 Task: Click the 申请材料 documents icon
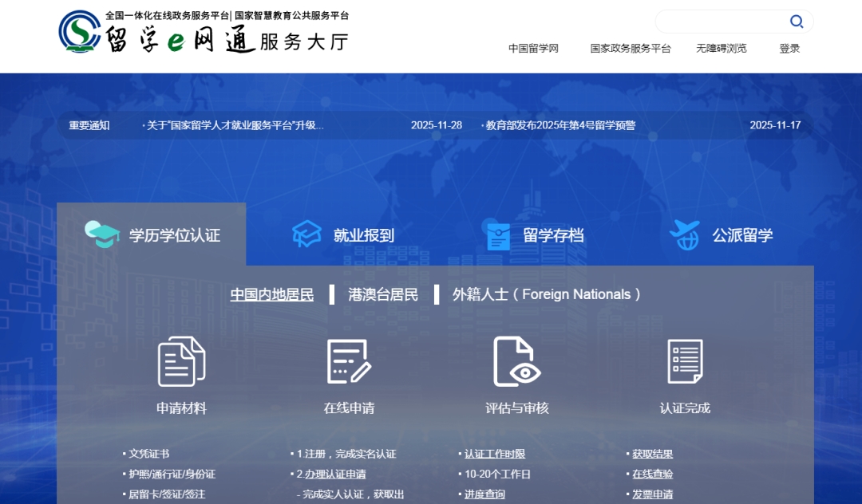click(181, 361)
